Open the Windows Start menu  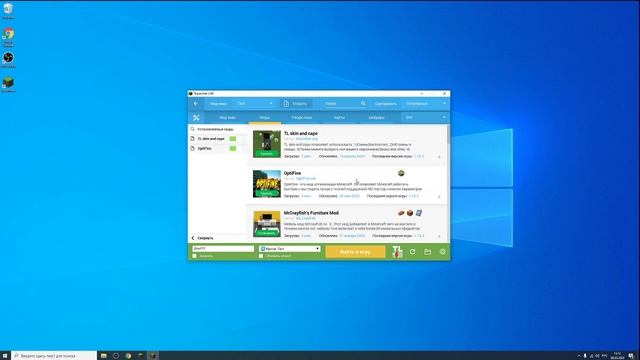pyautogui.click(x=5, y=356)
